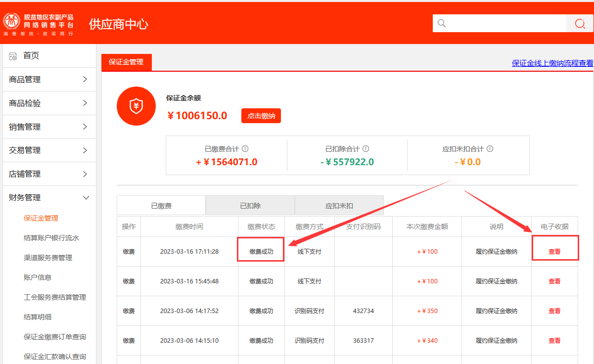Click the amount +￥350
Screen dimensions: 594x364
pos(427,311)
